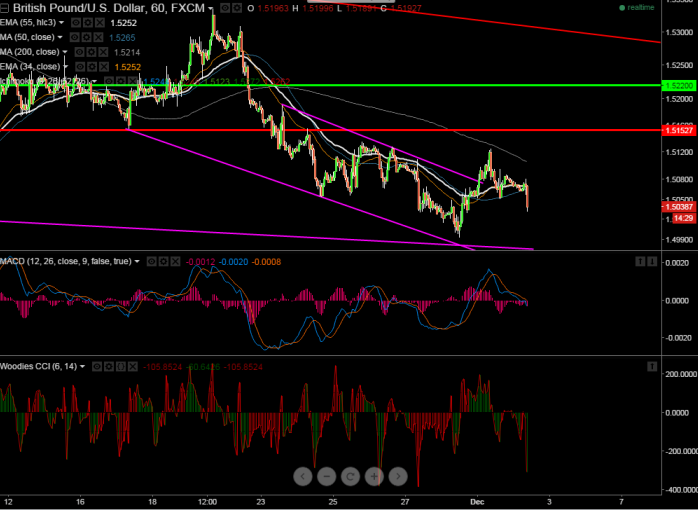Hide the EMA (34, close) indicator

click(x=80, y=67)
